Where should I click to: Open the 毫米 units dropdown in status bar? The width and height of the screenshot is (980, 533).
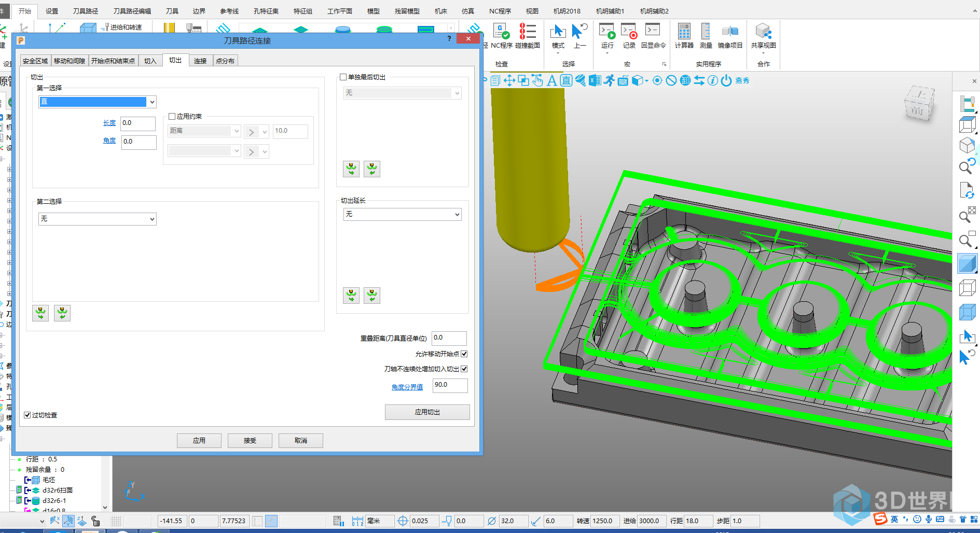click(380, 521)
